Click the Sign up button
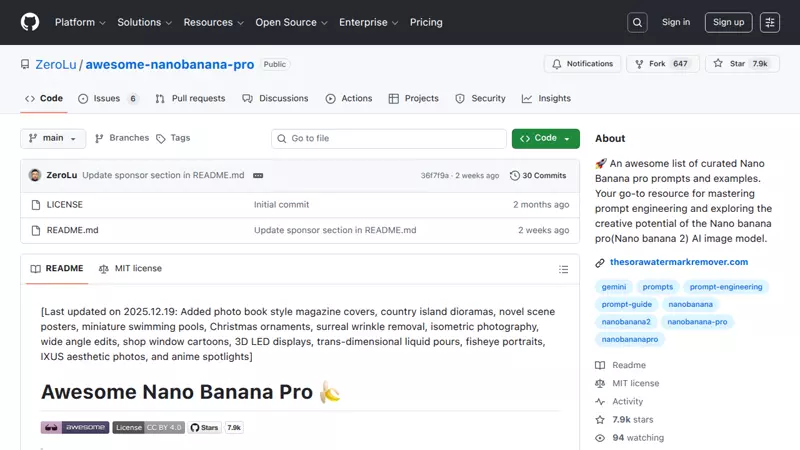 (728, 22)
